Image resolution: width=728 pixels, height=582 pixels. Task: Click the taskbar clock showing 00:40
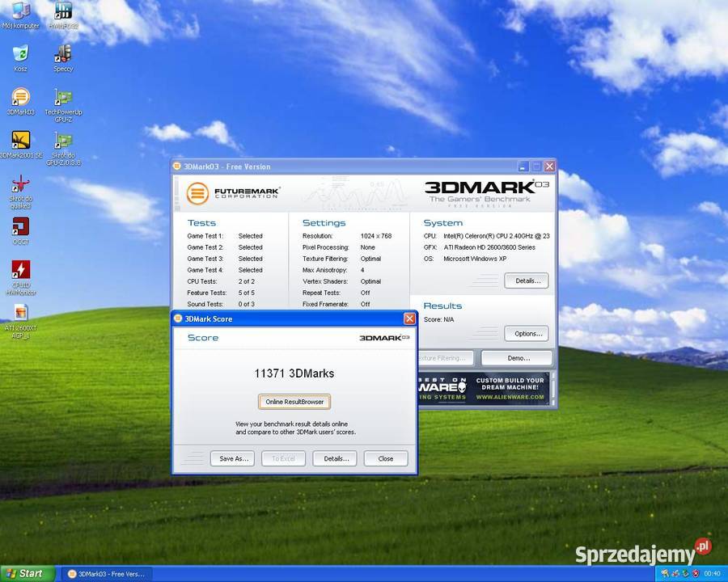pyautogui.click(x=712, y=574)
